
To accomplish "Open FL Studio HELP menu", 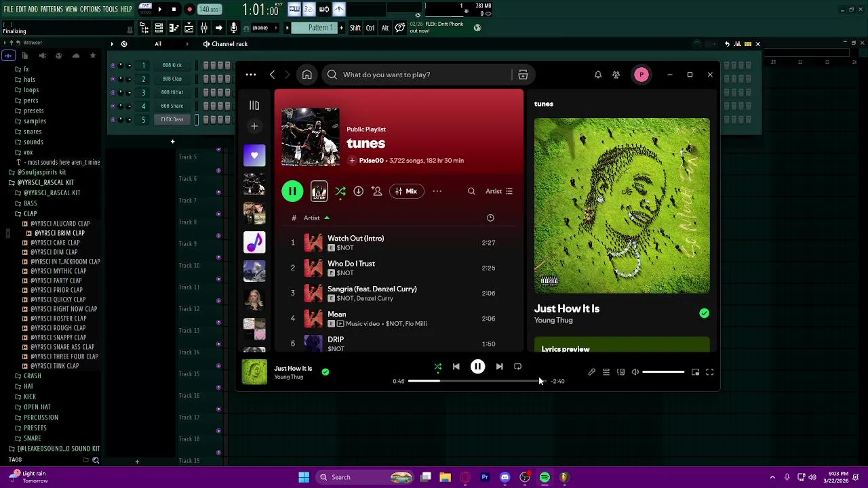I will [x=127, y=9].
